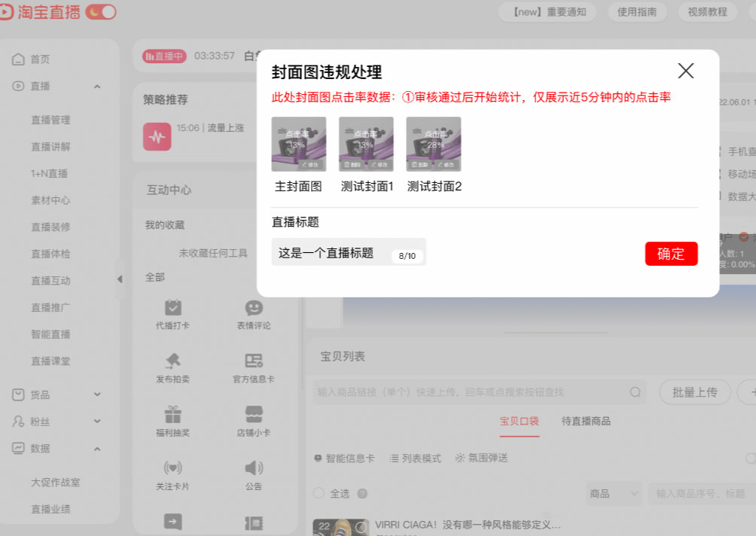Viewport: 756px width, 536px height.
Task: Select the 宝贝口袋 tab
Action: click(x=521, y=421)
